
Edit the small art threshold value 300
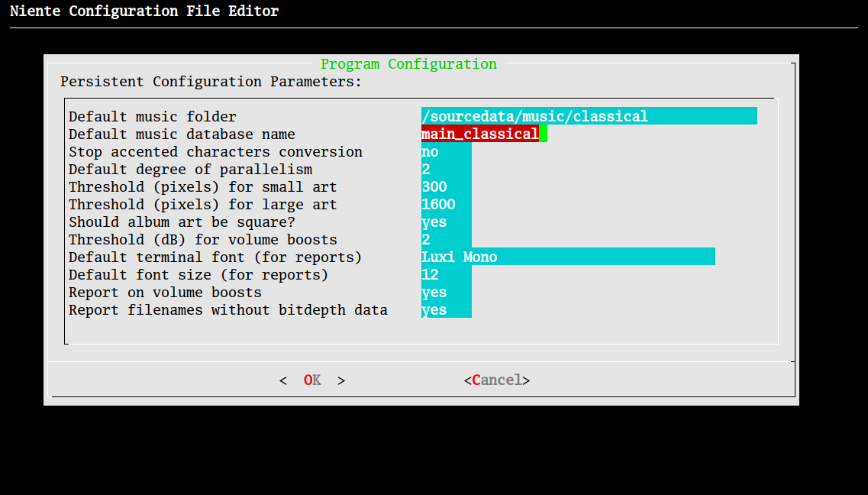tap(446, 187)
